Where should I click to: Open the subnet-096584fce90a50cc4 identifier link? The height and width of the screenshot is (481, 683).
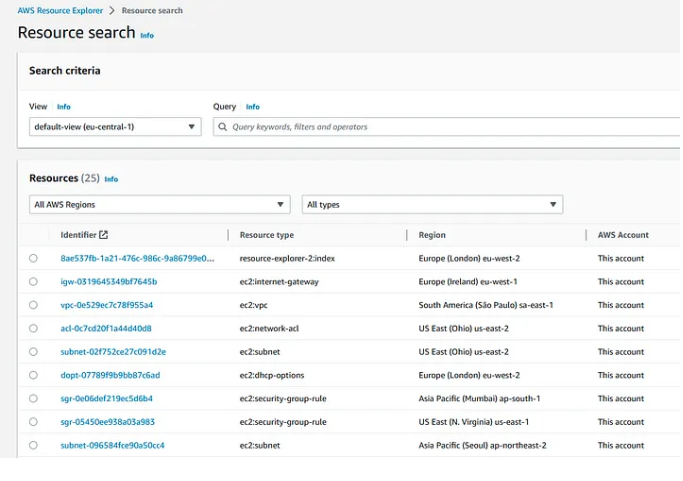click(x=112, y=445)
